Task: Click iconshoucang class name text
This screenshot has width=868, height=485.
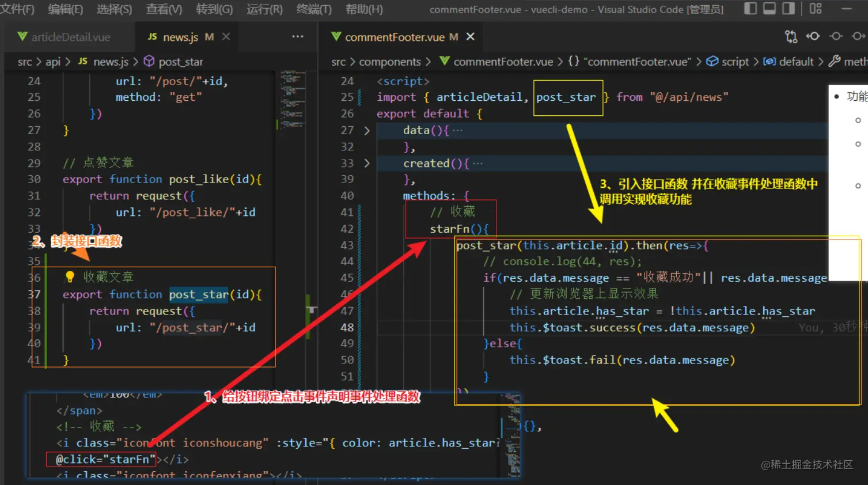Action: click(x=225, y=442)
